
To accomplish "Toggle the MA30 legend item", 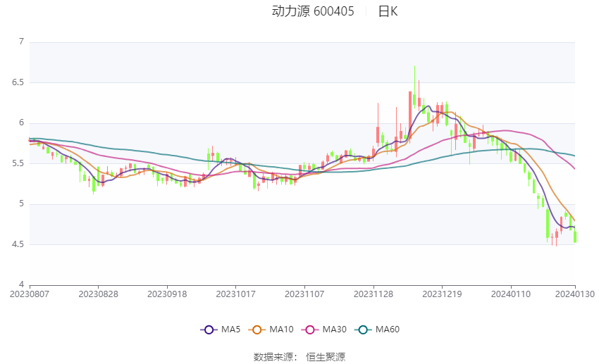I will [x=324, y=330].
